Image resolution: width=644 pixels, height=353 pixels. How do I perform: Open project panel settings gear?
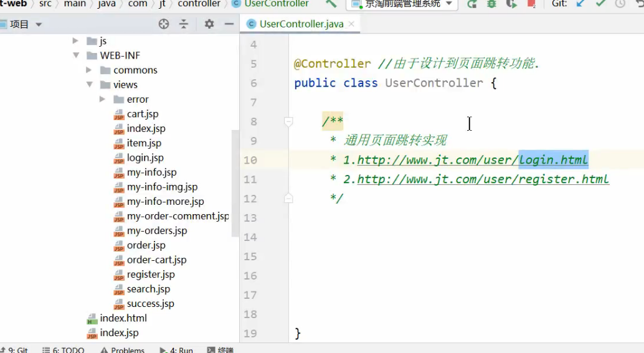[209, 24]
